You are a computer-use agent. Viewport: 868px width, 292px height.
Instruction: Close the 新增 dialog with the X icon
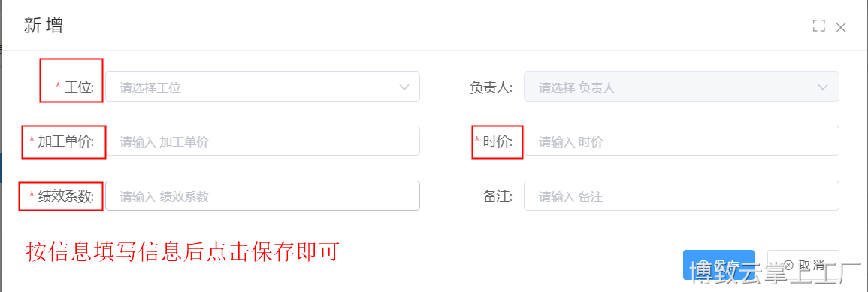coord(841,27)
